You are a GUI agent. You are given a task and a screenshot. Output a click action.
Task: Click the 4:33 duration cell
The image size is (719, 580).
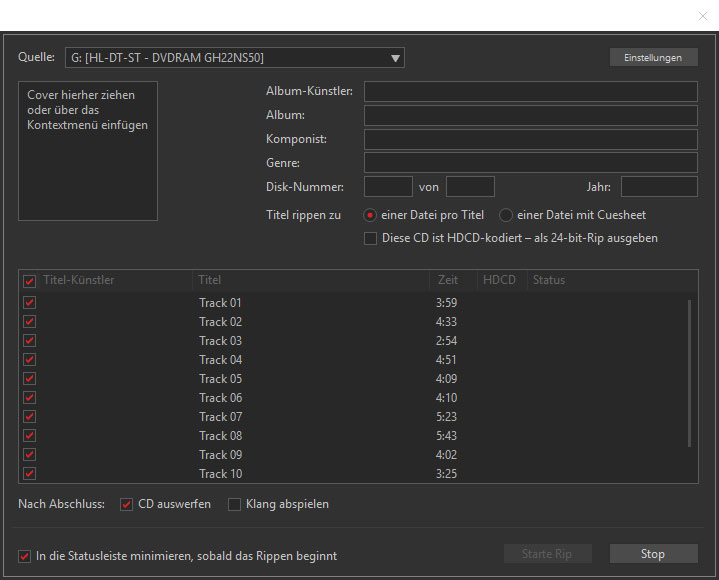click(x=446, y=322)
